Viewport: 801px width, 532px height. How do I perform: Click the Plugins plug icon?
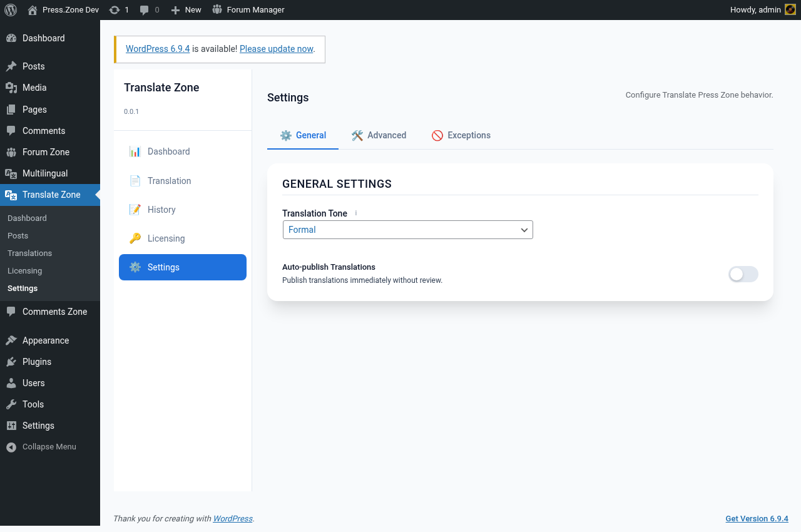click(11, 362)
